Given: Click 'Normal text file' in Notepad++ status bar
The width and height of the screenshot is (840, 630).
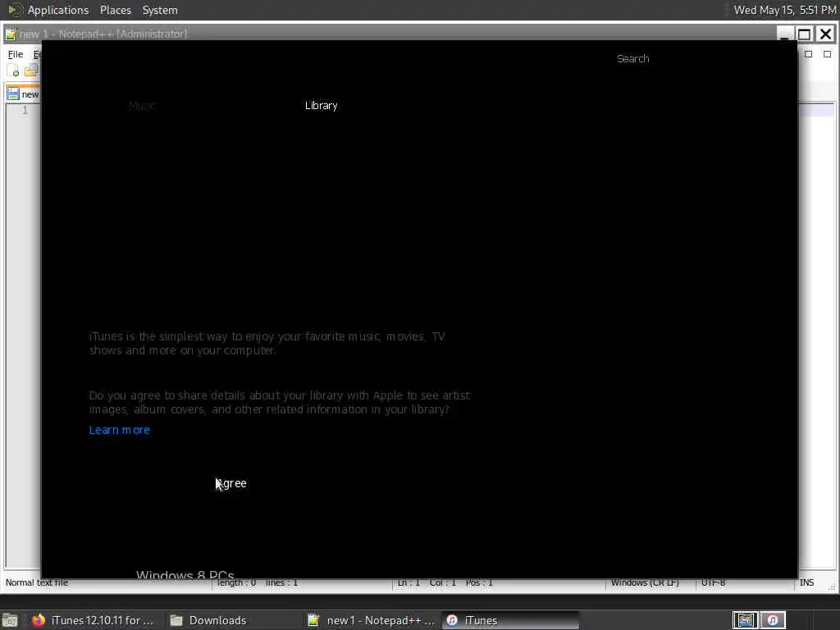Looking at the screenshot, I should pyautogui.click(x=37, y=582).
